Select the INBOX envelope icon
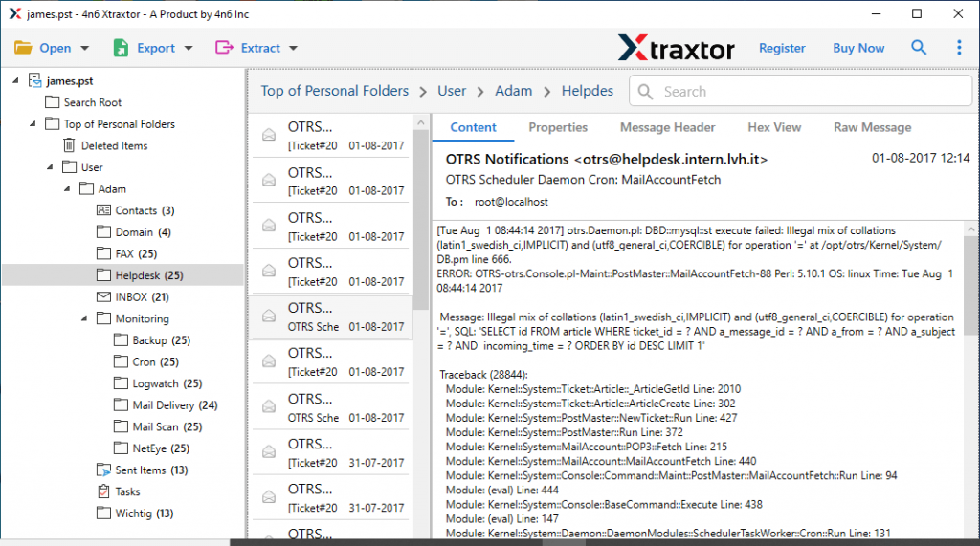This screenshot has width=980, height=546. tap(104, 297)
